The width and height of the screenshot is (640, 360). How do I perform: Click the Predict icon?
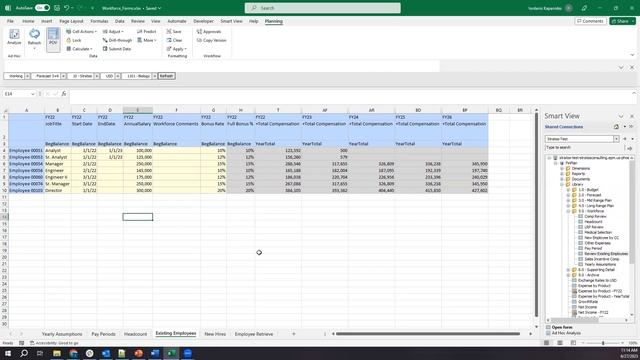click(147, 31)
